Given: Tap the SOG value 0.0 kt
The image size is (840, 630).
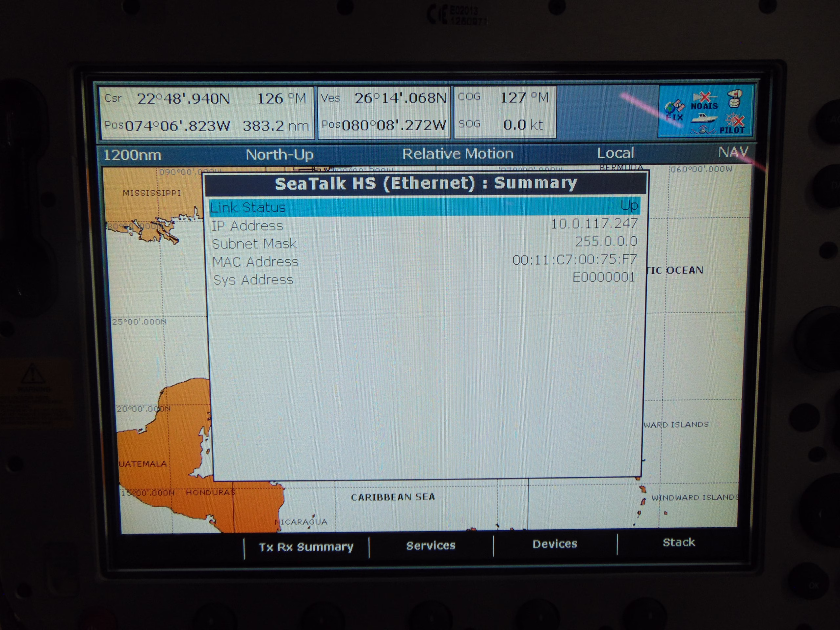Looking at the screenshot, I should click(x=523, y=125).
